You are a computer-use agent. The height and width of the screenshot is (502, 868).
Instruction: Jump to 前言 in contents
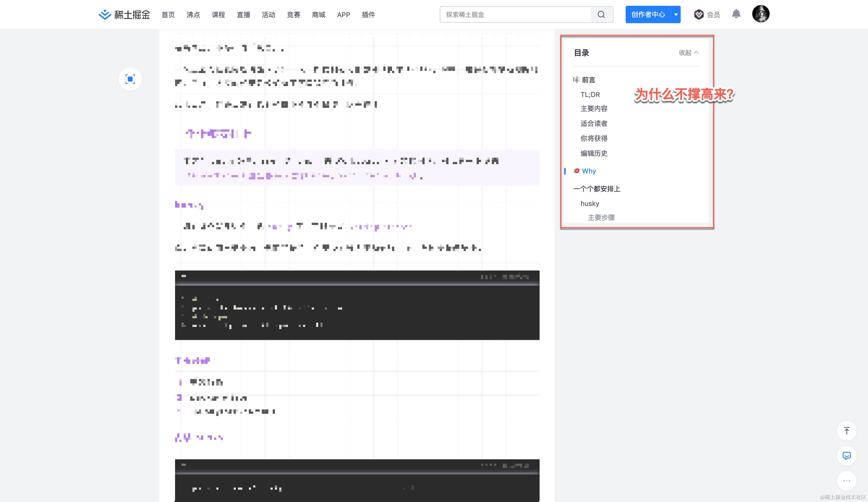[x=588, y=80]
